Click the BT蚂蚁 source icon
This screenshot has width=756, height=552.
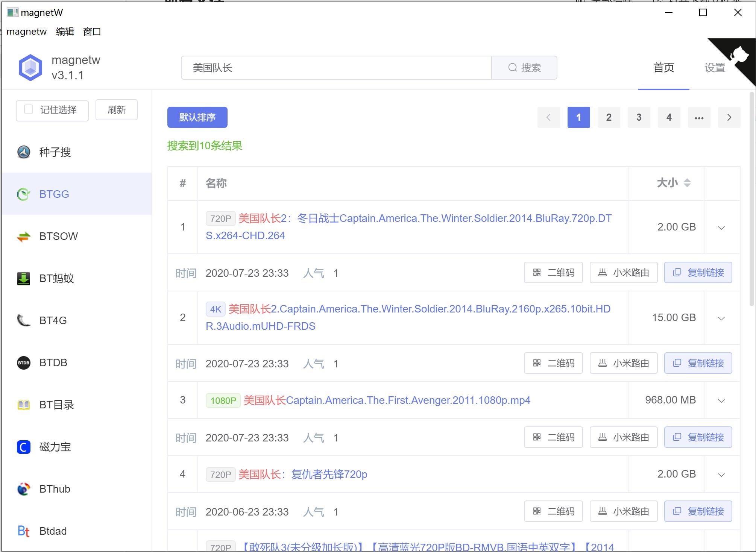(24, 278)
